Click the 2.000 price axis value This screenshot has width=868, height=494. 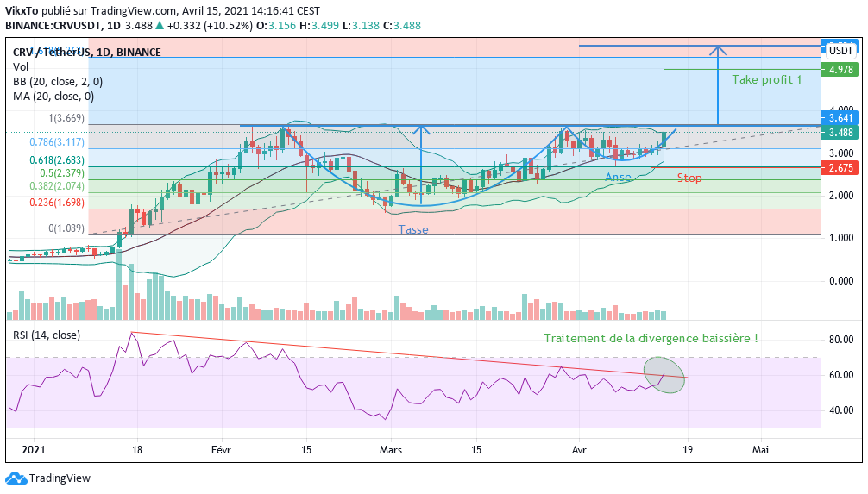[841, 196]
